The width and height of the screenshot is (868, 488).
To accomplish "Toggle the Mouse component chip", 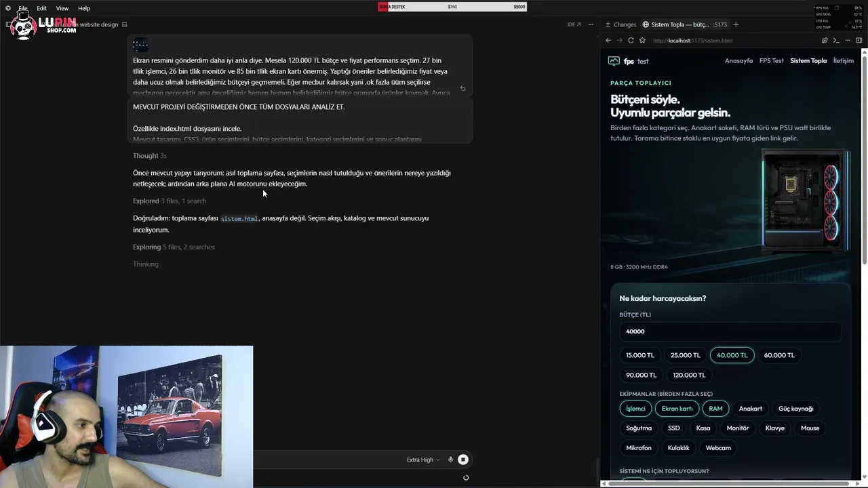I will click(x=810, y=428).
